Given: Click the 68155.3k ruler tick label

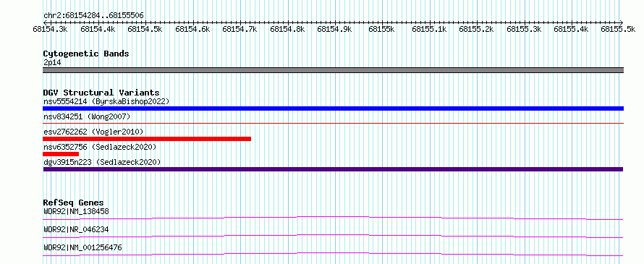Looking at the screenshot, I should pos(524,29).
